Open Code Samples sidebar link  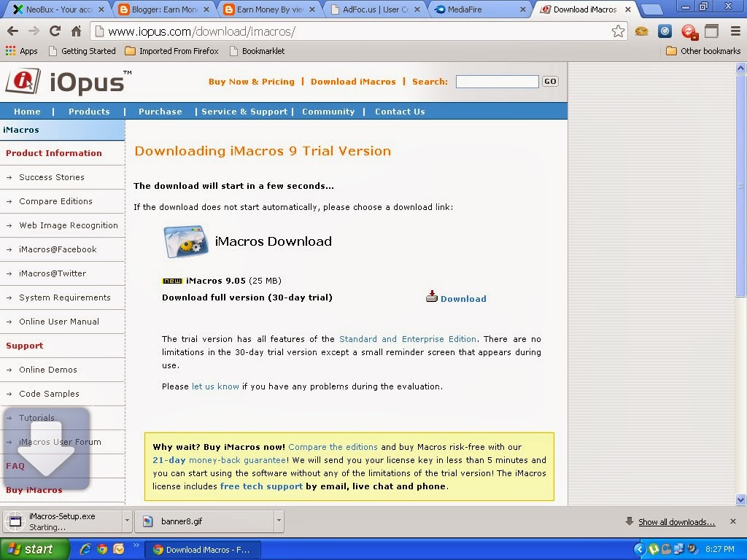49,394
